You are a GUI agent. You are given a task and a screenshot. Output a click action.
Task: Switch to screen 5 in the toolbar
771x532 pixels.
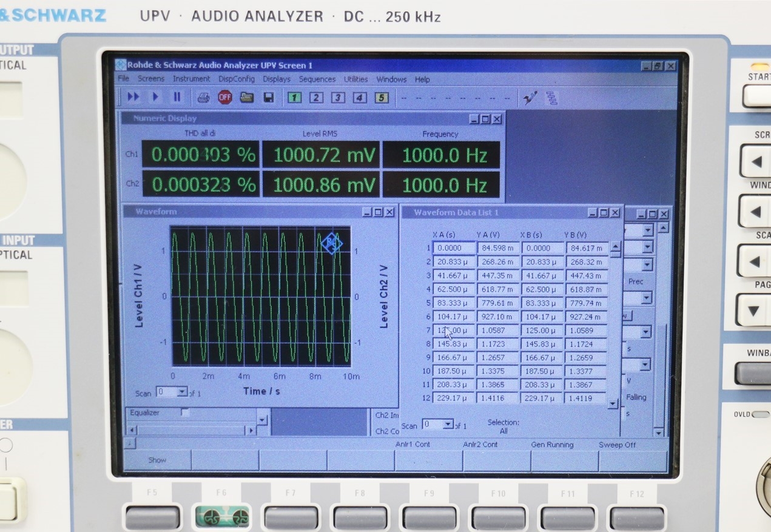click(382, 97)
